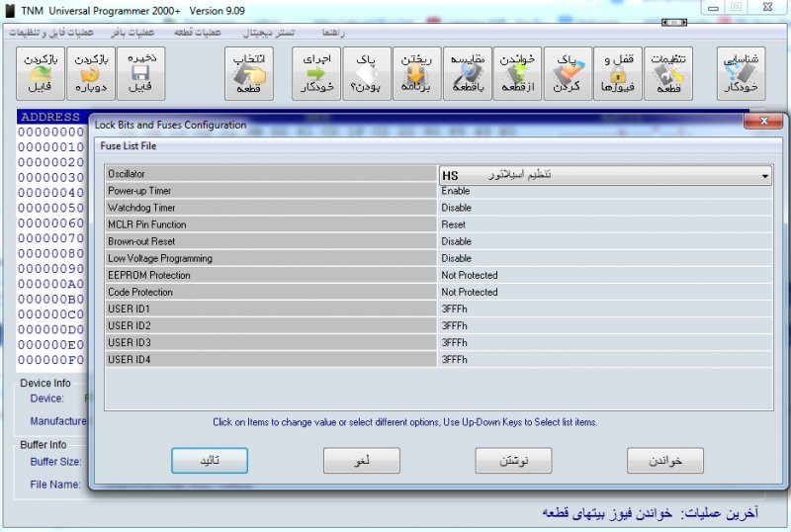
Task: Click the Disable value of Watchdog Timer
Action: point(457,208)
